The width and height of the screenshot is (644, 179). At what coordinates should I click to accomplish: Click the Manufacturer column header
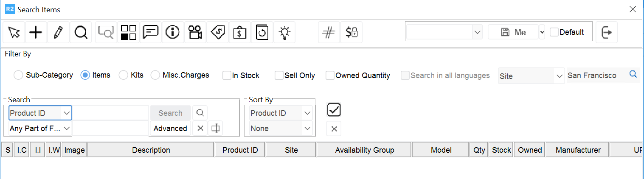578,150
